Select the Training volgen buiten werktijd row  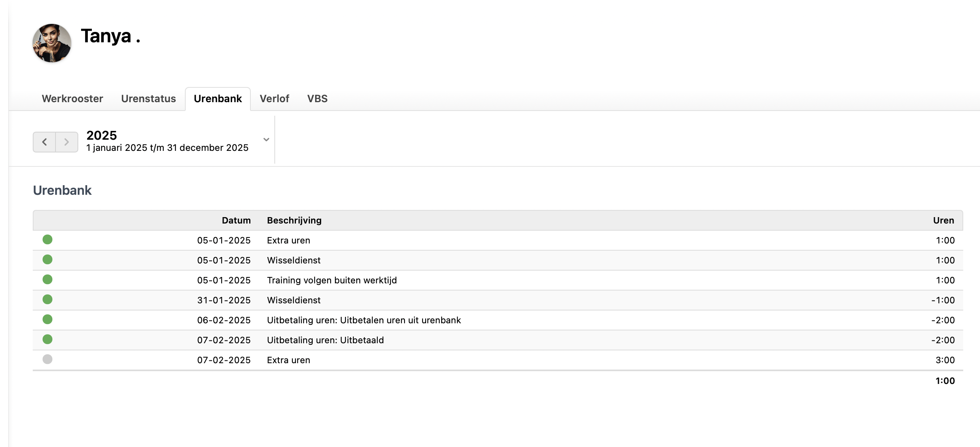[331, 280]
